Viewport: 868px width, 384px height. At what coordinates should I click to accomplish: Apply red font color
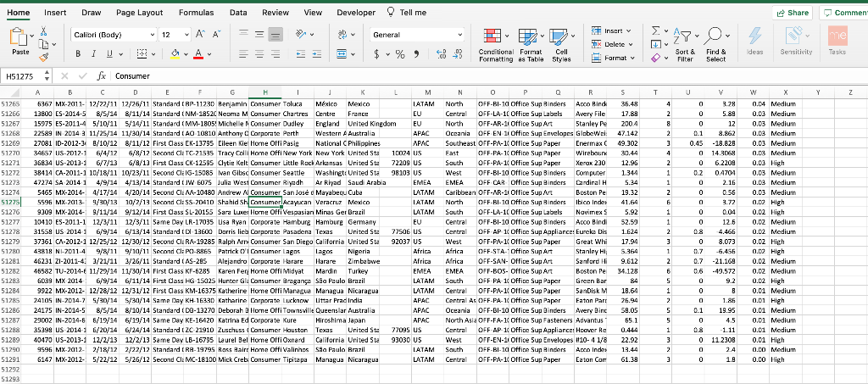coord(198,53)
